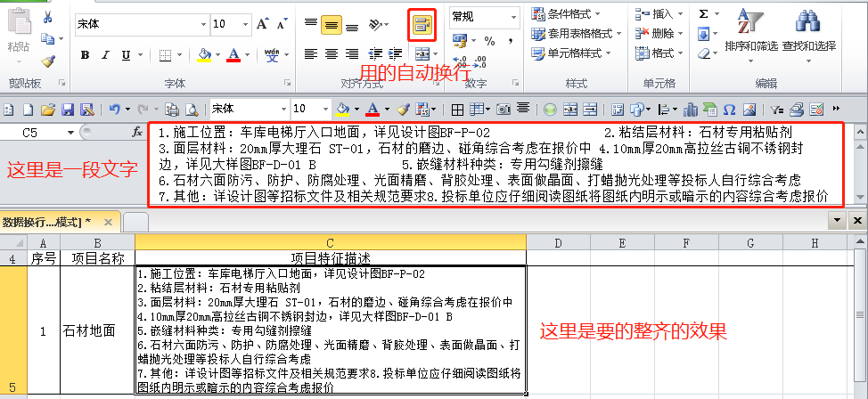Viewport: 868px width, 399px height.
Task: Open 格式 cell format button
Action: [x=659, y=53]
